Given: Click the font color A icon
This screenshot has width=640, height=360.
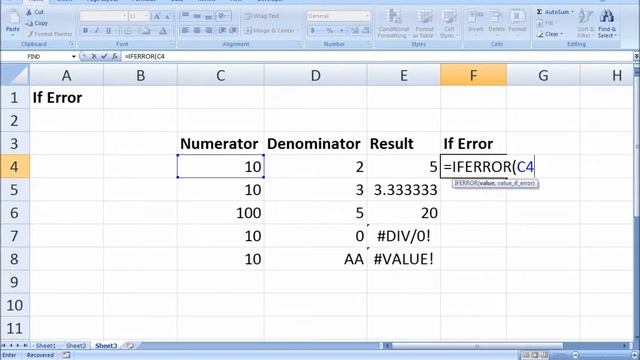Looking at the screenshot, I should tap(163, 31).
